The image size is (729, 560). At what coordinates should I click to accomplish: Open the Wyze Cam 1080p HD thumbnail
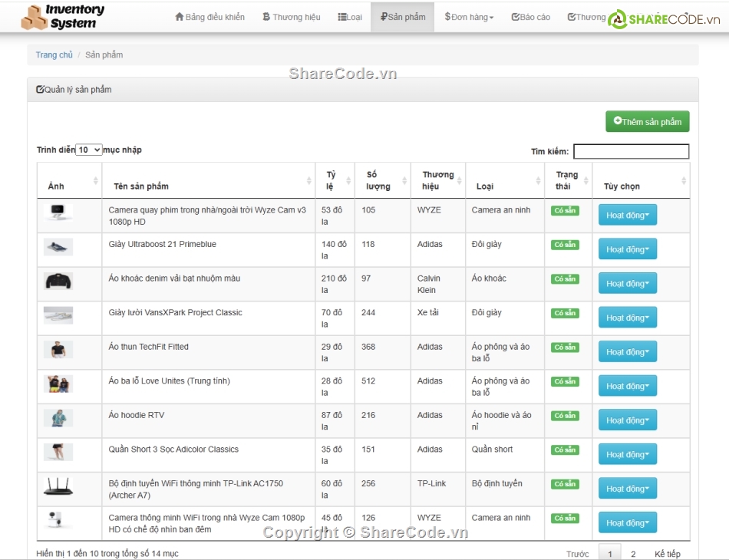tap(58, 521)
